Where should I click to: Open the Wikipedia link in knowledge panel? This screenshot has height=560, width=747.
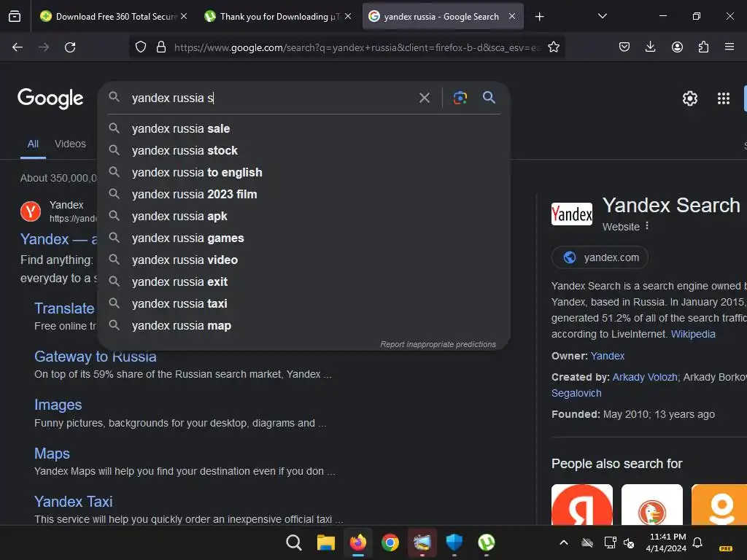(693, 334)
